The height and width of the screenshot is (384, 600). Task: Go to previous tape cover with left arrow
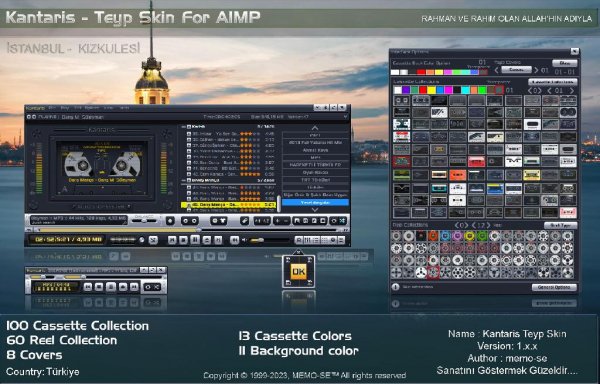pos(496,70)
